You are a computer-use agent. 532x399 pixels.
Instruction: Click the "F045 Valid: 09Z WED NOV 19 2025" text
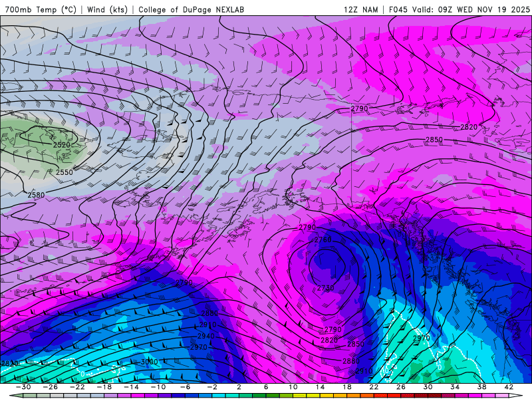coord(459,9)
